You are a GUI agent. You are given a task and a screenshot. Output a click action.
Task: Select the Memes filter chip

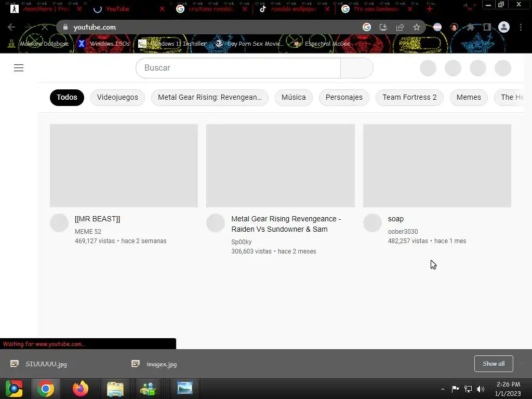click(469, 97)
